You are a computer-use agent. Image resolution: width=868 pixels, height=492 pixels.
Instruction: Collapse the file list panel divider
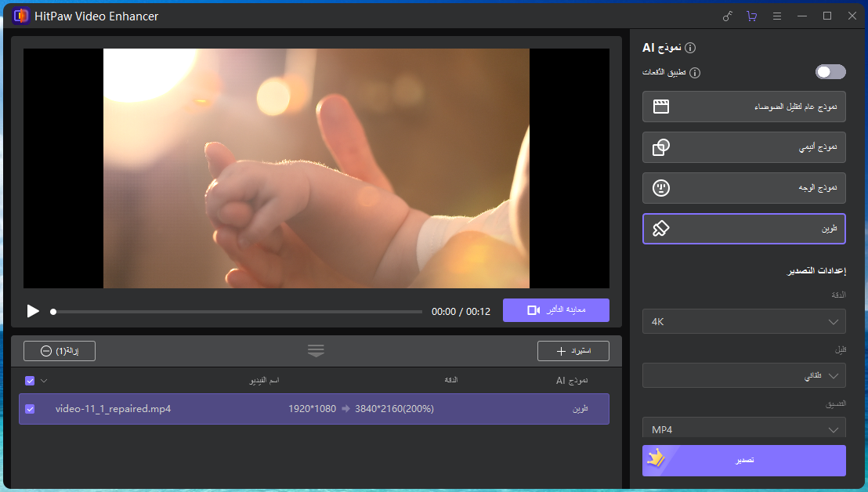point(316,351)
